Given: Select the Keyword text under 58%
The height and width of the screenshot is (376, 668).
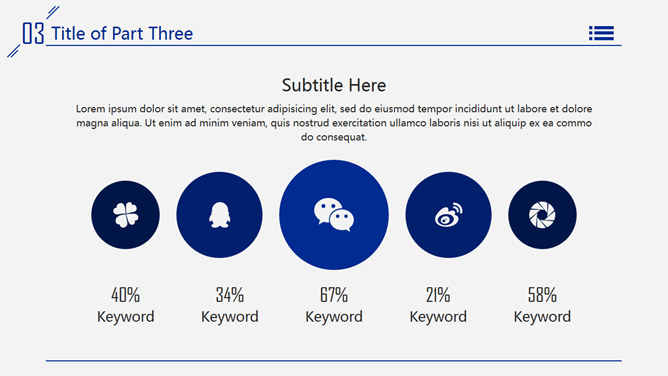Looking at the screenshot, I should tap(542, 317).
